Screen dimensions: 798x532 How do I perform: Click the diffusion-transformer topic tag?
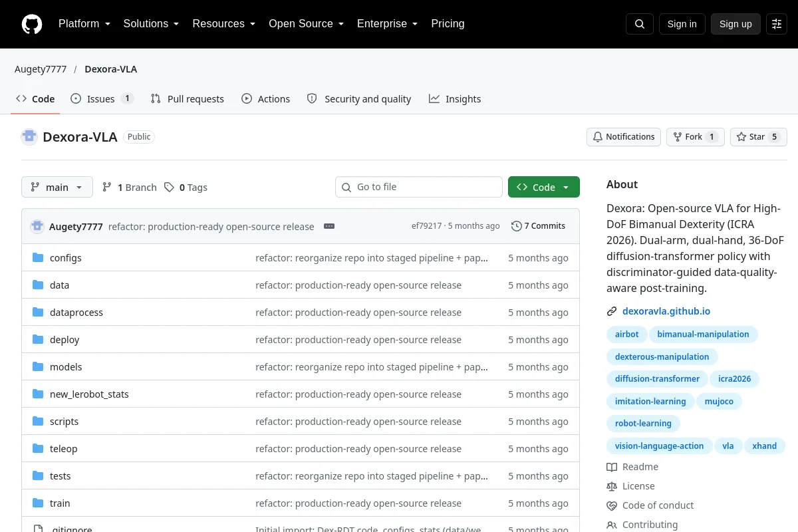657,379
